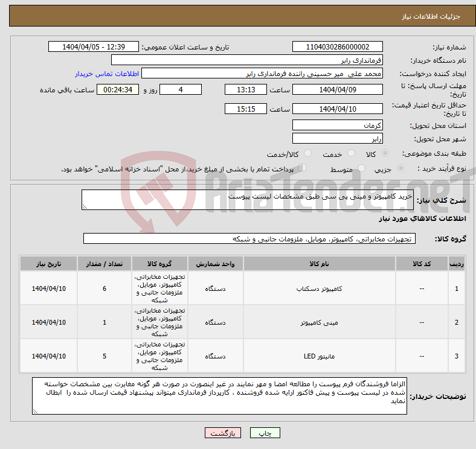The height and width of the screenshot is (449, 476).
Task: Select the خدمت radio button
Action: click(x=351, y=153)
